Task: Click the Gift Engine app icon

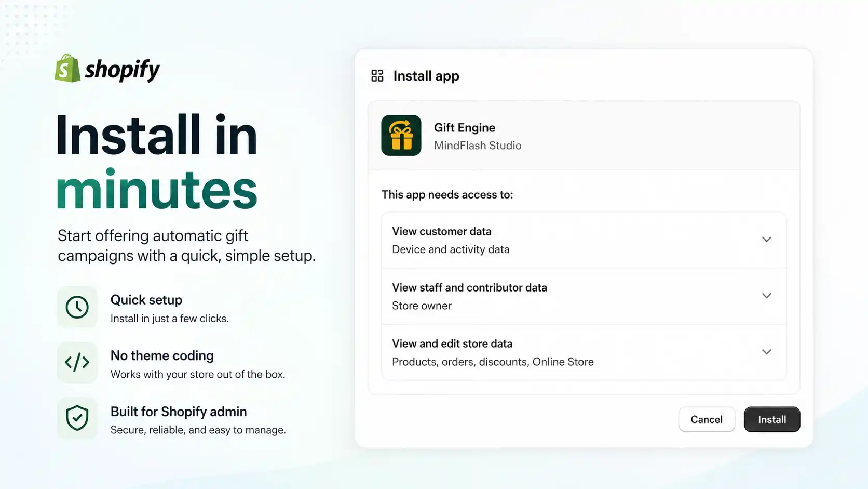Action: (401, 136)
